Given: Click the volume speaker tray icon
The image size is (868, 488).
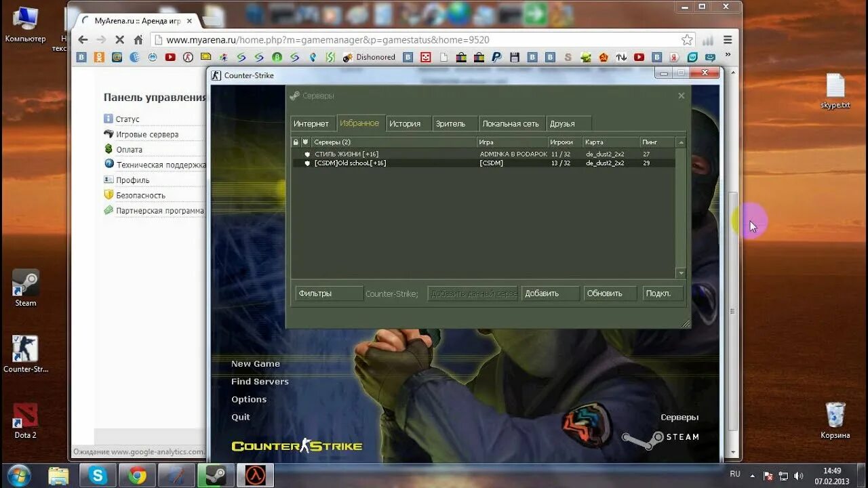Looking at the screenshot, I should coord(798,476).
